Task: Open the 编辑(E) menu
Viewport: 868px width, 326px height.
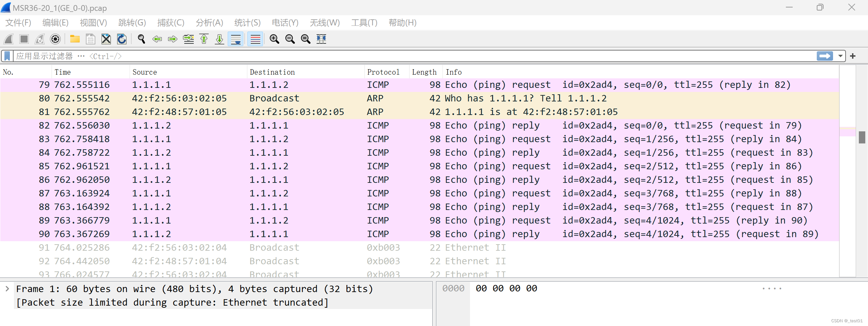Action: click(55, 23)
